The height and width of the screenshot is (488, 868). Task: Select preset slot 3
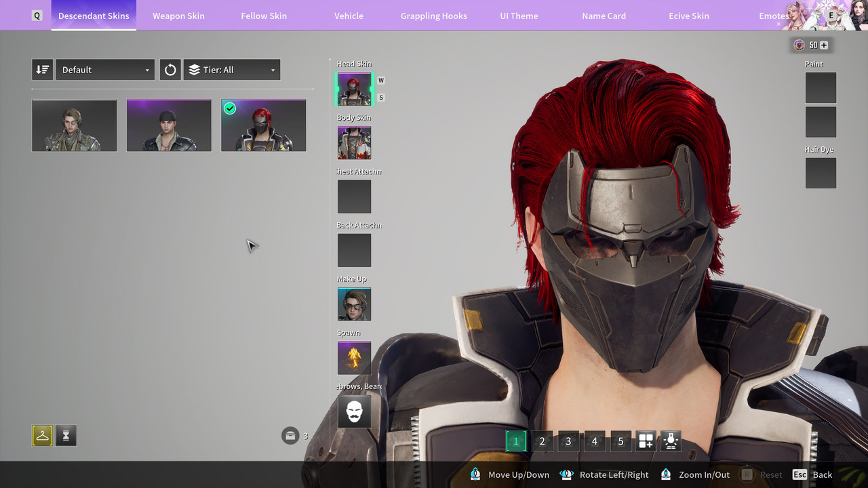pos(568,441)
